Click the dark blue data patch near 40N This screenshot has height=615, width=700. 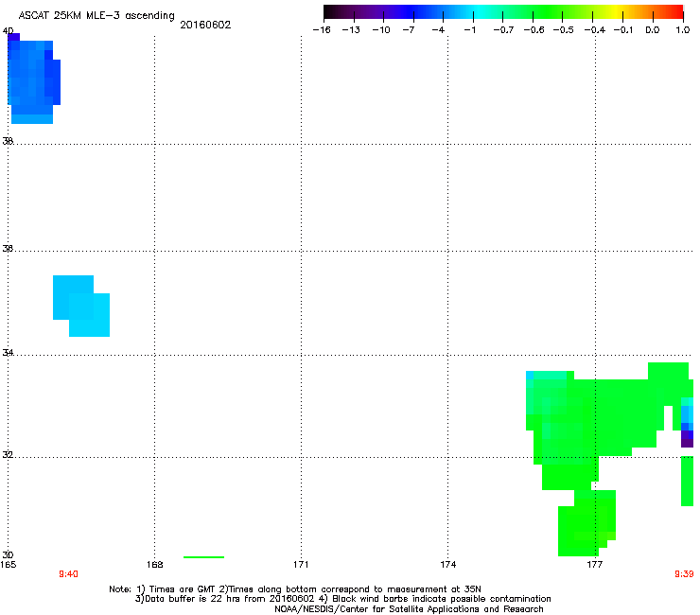point(34,79)
